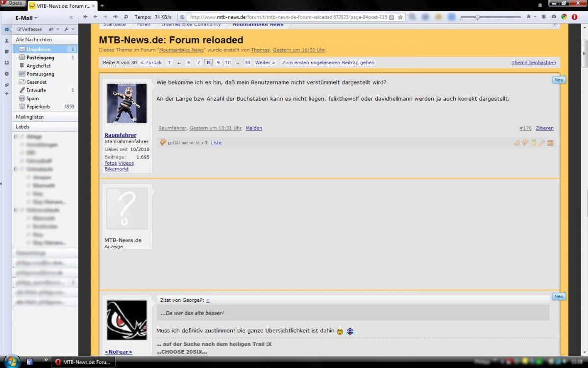Select the Ungelesen mail folder
The width and height of the screenshot is (588, 368).
(45, 49)
